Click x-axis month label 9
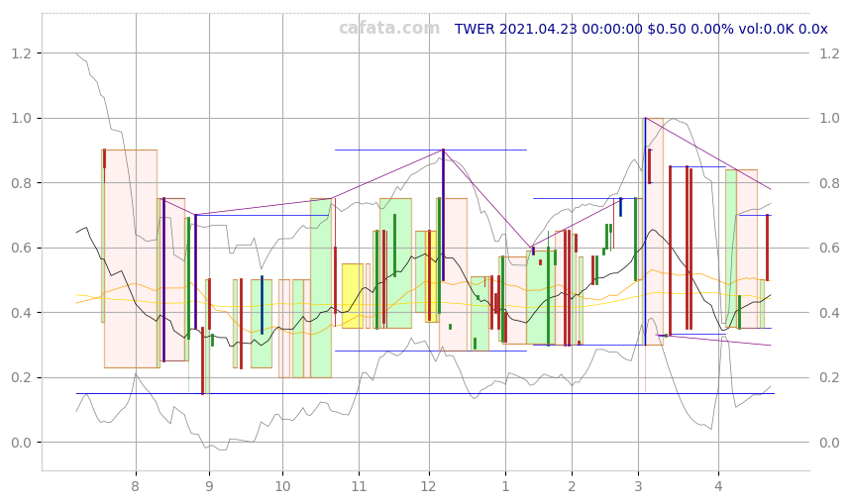The image size is (850, 504). 209,486
